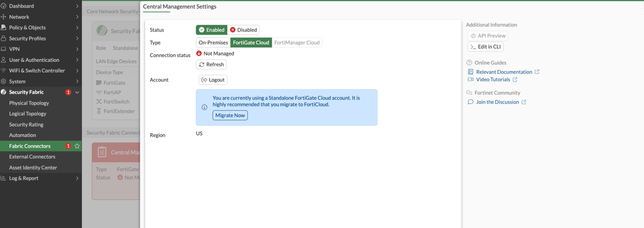The width and height of the screenshot is (644, 228).
Task: Click the Network move-arrows icon
Action: point(3,17)
